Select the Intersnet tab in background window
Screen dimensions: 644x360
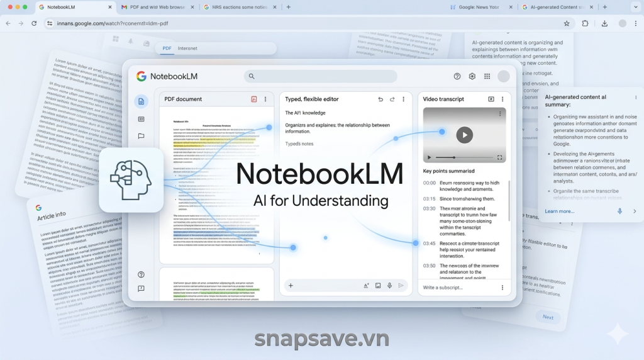click(x=187, y=48)
